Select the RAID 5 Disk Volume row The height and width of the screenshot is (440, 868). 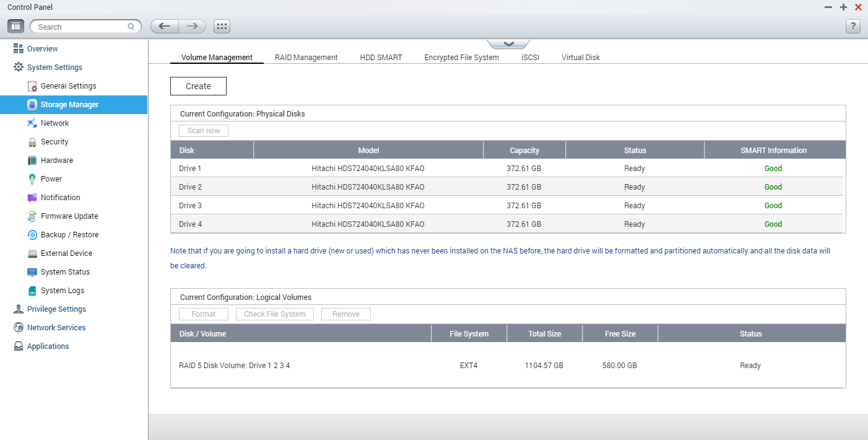tap(508, 366)
